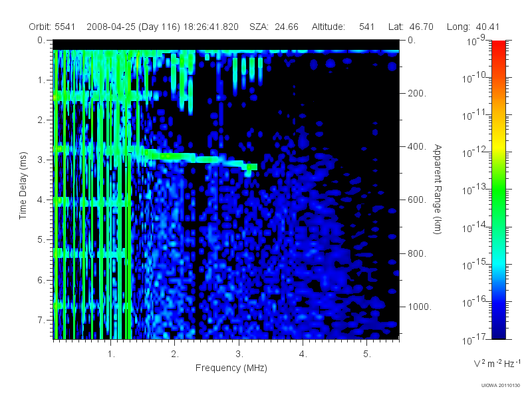Click the '600.' apparent range tick label
Viewport: 532px width, 399px height.
[x=417, y=200]
